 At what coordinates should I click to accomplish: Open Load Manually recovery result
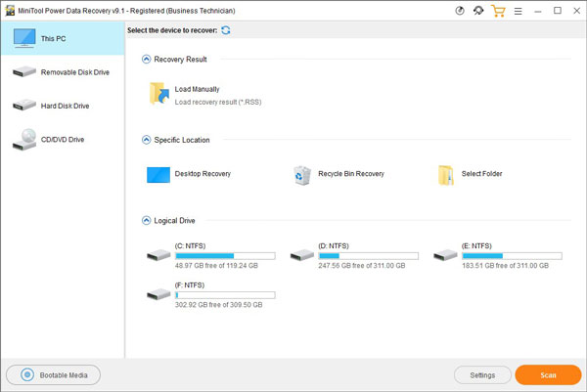159,94
